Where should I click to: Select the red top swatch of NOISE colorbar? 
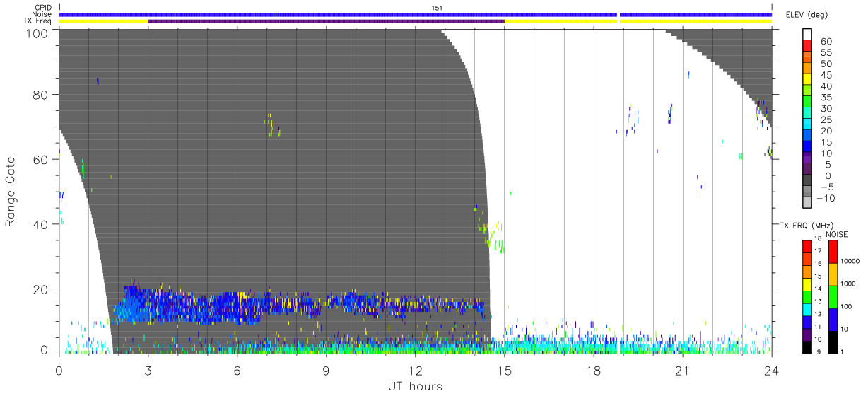tap(833, 252)
